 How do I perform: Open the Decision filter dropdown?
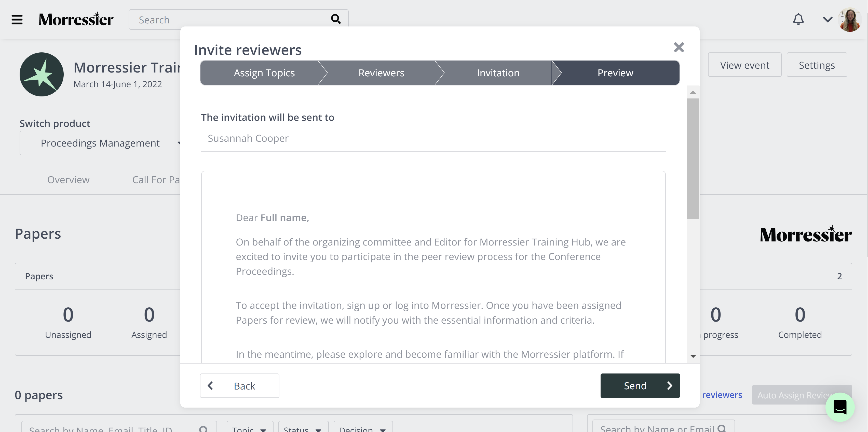click(x=363, y=427)
